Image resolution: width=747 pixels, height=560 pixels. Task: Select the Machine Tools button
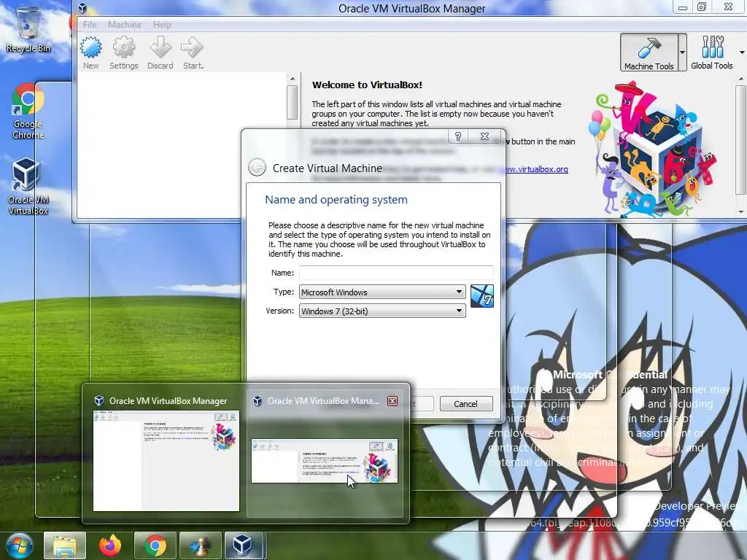click(x=649, y=52)
